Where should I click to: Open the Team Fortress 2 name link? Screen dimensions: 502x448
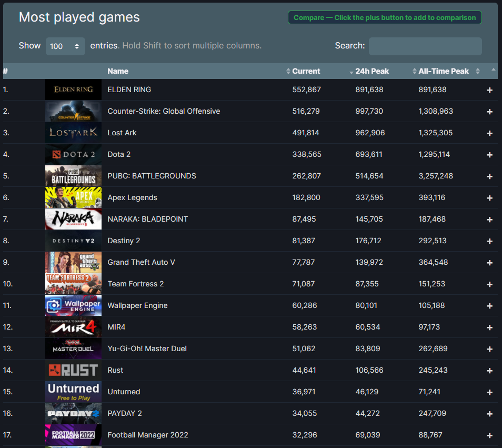point(136,284)
